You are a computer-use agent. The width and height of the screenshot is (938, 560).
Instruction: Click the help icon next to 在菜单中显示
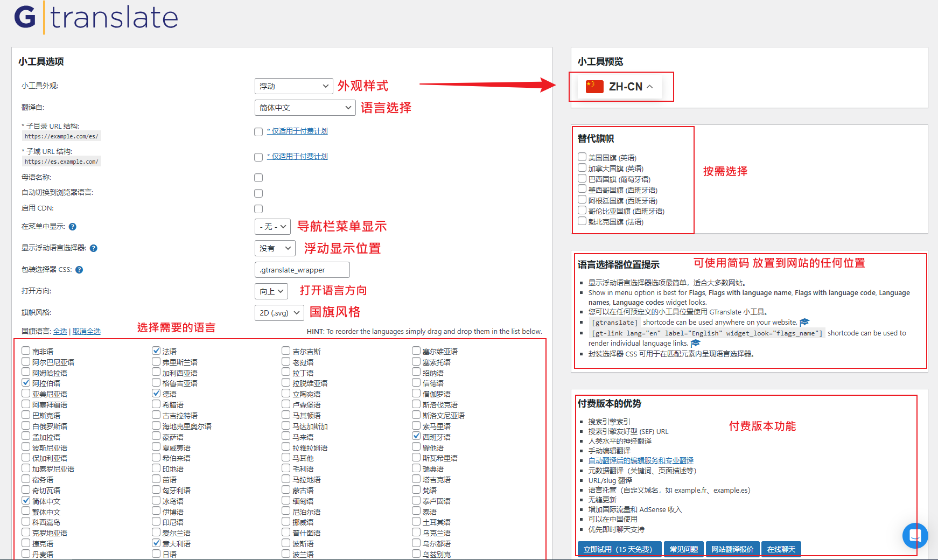click(73, 227)
